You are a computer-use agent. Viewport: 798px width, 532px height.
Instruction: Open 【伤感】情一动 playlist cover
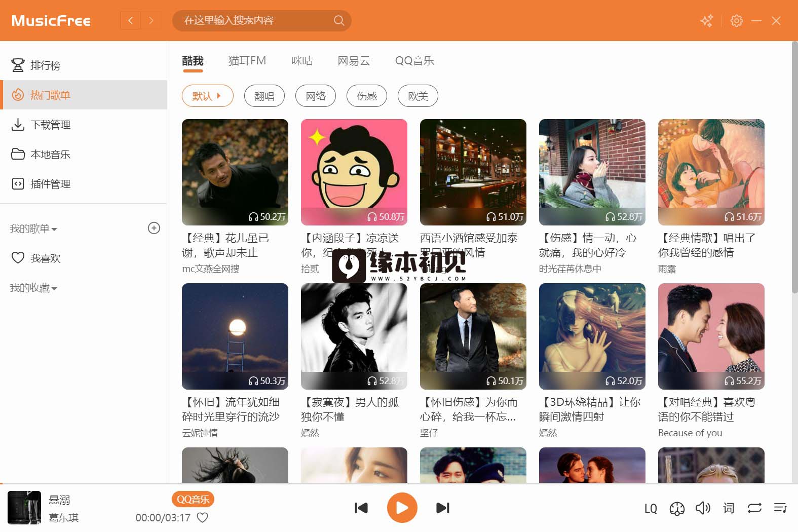click(592, 172)
